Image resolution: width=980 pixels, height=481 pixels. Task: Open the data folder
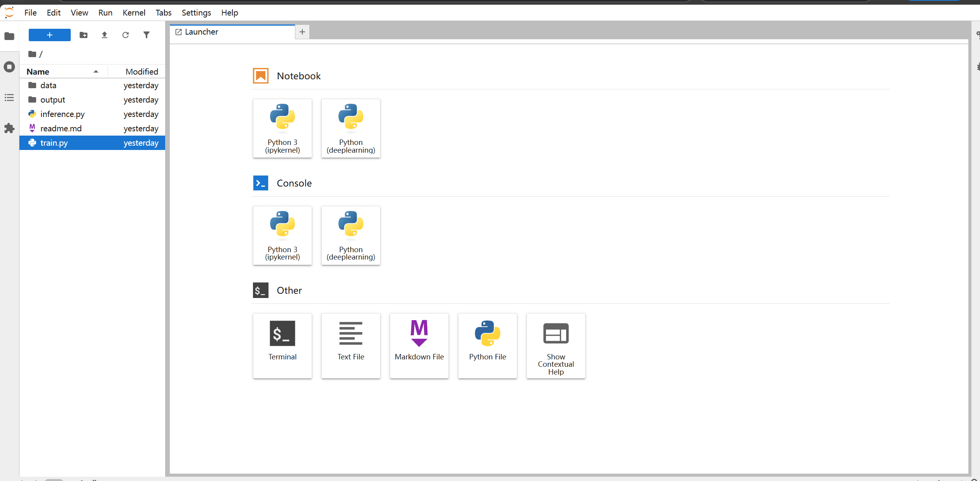pyautogui.click(x=48, y=85)
